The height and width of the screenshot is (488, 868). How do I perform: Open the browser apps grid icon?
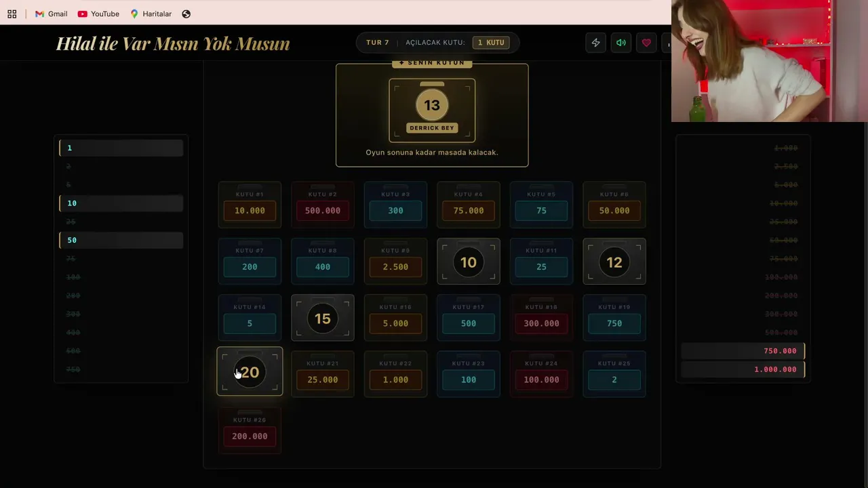click(12, 14)
